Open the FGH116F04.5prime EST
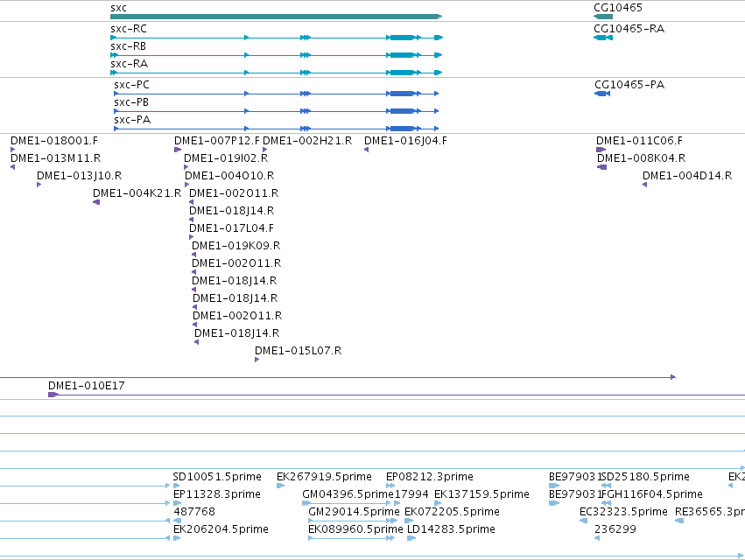Screen dimensions: 745x560 coord(607,503)
